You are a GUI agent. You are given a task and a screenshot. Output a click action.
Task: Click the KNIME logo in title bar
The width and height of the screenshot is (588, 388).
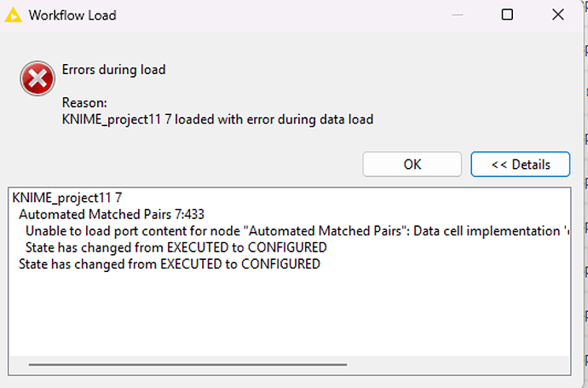(x=13, y=14)
